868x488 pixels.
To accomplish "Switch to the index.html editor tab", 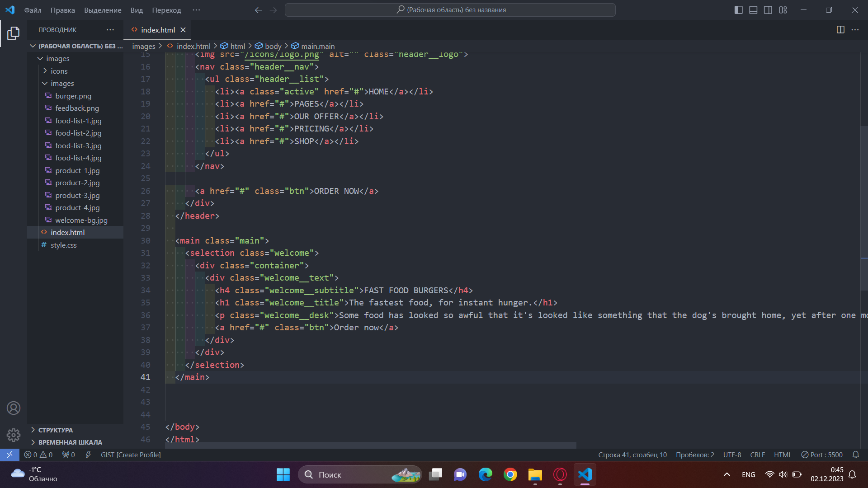I will 157,30.
